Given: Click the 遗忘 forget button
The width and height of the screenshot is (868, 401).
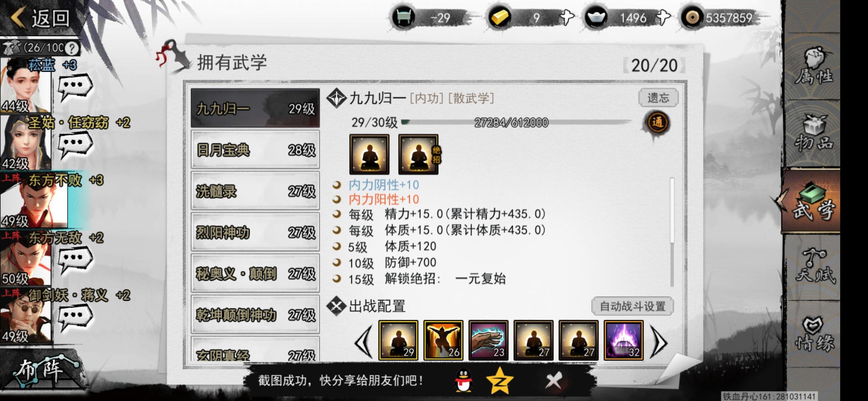Looking at the screenshot, I should pos(658,98).
